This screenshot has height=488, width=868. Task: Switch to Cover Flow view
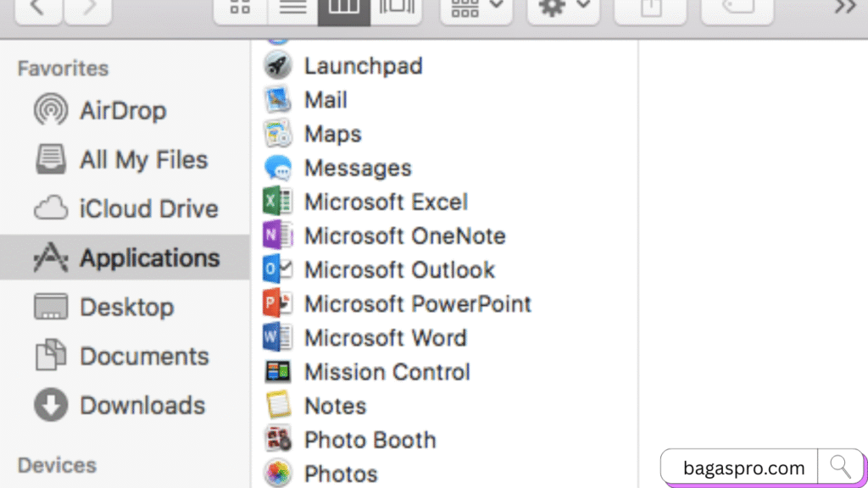pos(396,8)
